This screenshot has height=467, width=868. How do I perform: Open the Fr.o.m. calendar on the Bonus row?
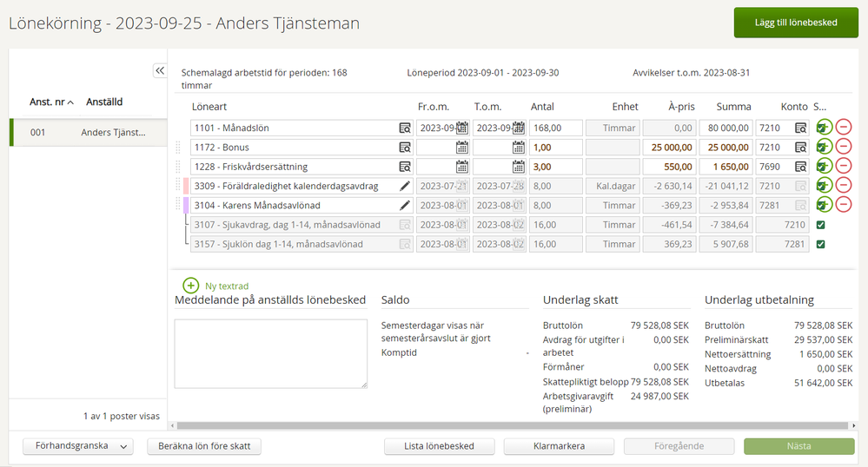[x=462, y=148]
